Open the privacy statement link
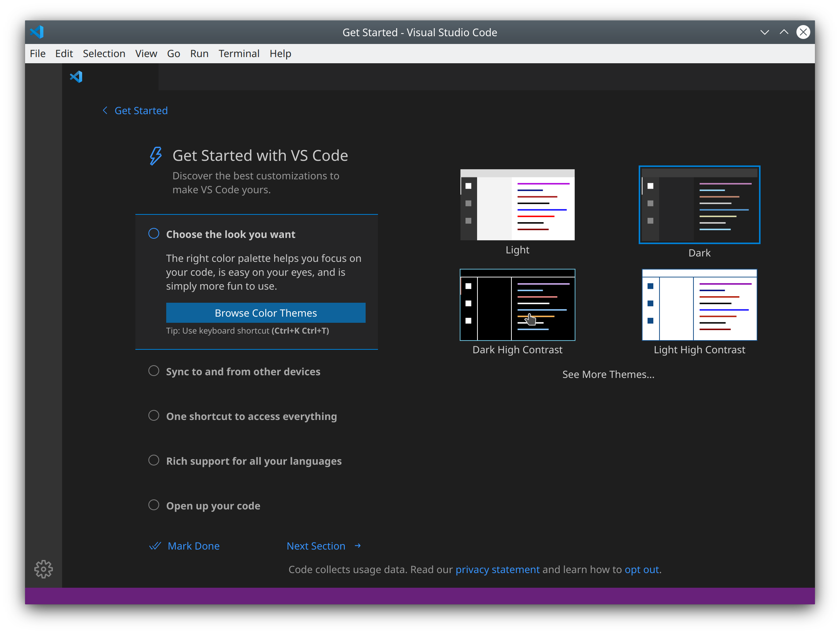 coord(497,570)
